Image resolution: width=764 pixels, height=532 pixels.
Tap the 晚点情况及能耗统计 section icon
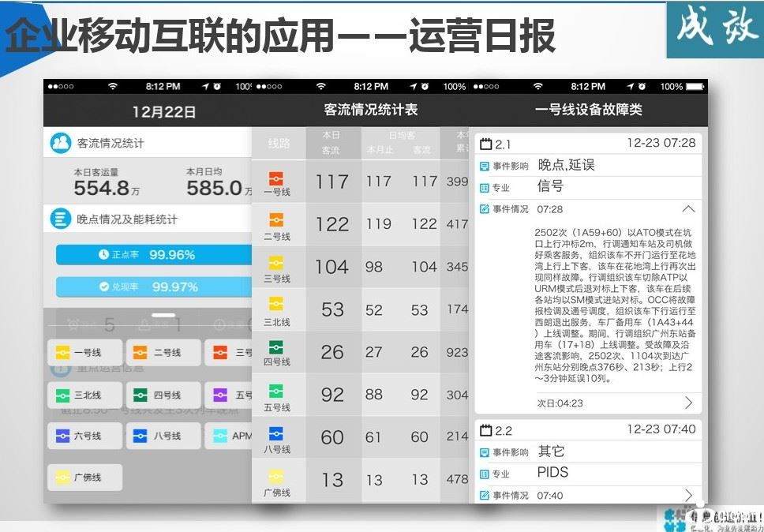point(61,219)
